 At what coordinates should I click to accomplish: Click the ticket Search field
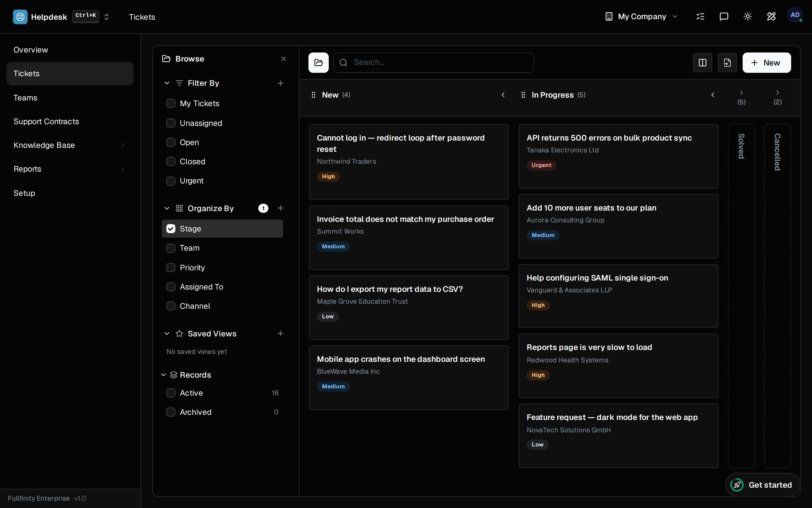coord(434,62)
